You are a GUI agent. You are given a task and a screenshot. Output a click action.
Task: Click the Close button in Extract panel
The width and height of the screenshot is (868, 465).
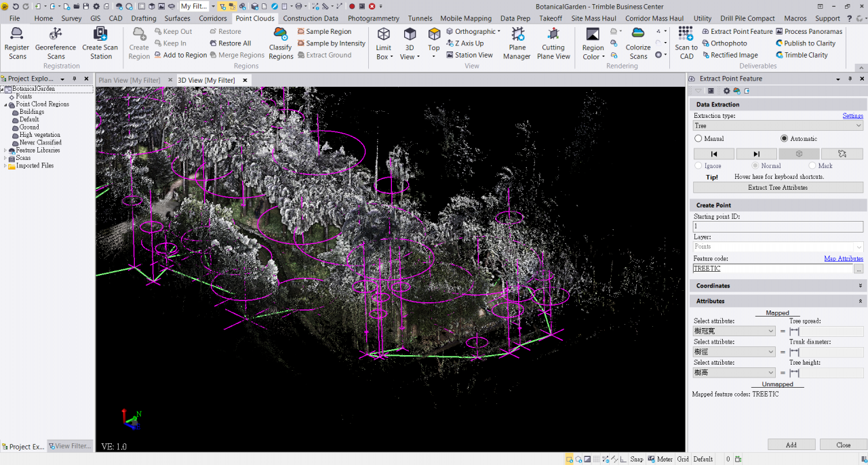[x=844, y=445]
